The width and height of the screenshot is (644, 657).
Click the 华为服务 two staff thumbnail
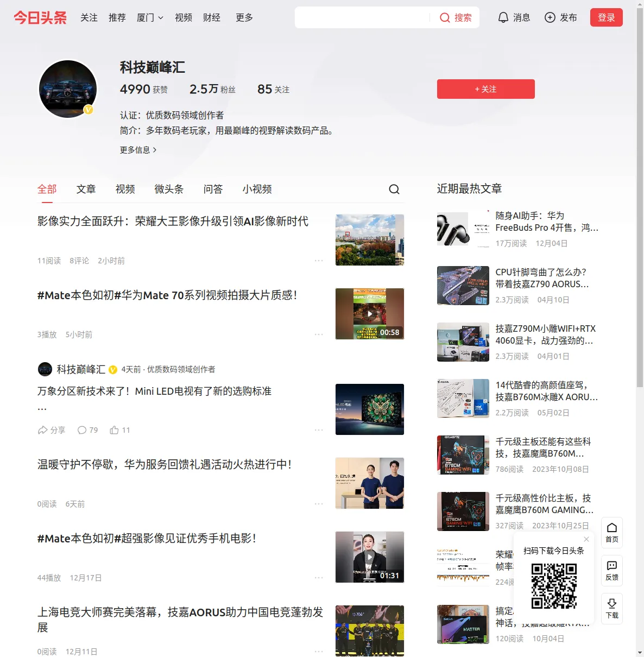[x=370, y=483]
